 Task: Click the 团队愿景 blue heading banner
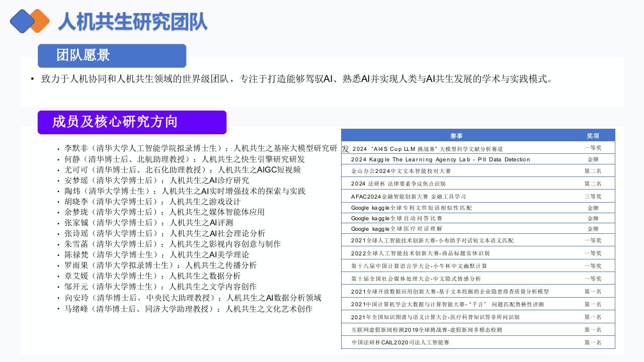(112, 56)
